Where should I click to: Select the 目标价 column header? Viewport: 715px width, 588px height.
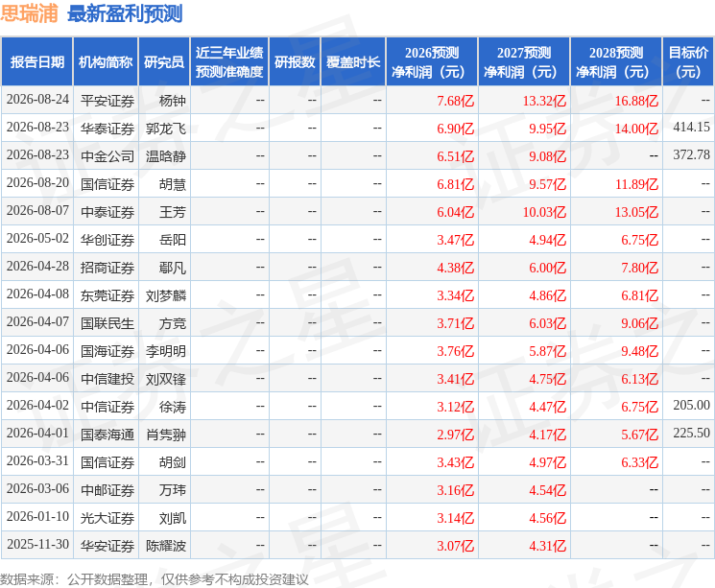[688, 62]
